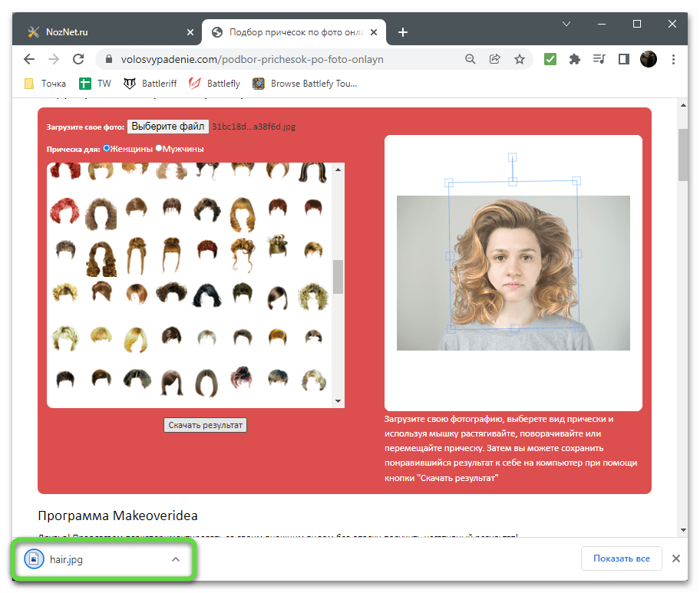Viewport: 700px width, 593px height.
Task: Click the Выберите файл upload button
Action: pyautogui.click(x=167, y=127)
